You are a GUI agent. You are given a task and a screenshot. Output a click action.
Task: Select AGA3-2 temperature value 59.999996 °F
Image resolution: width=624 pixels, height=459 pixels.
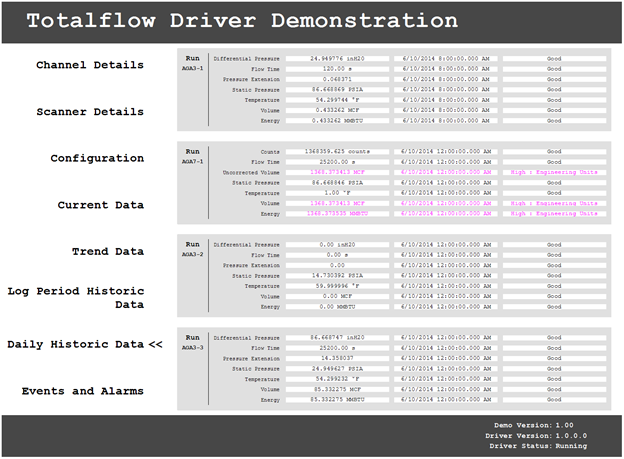[x=337, y=286]
